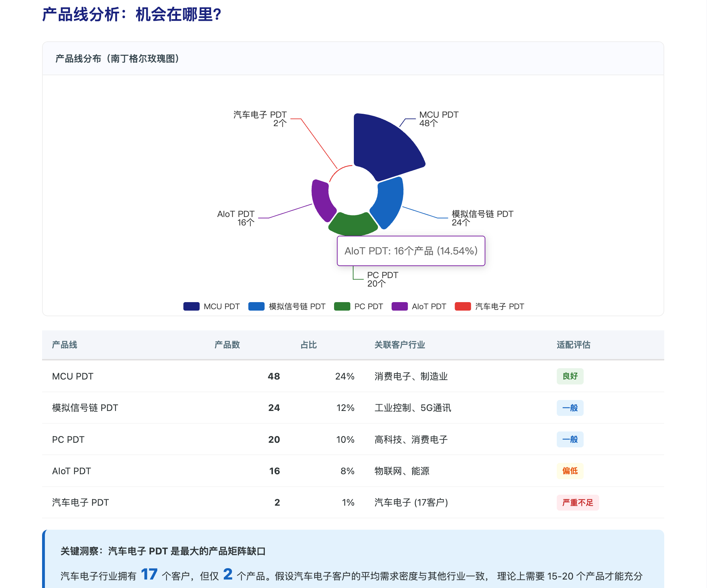Click the highlighted number '17' in insight
707x588 pixels.
click(149, 574)
